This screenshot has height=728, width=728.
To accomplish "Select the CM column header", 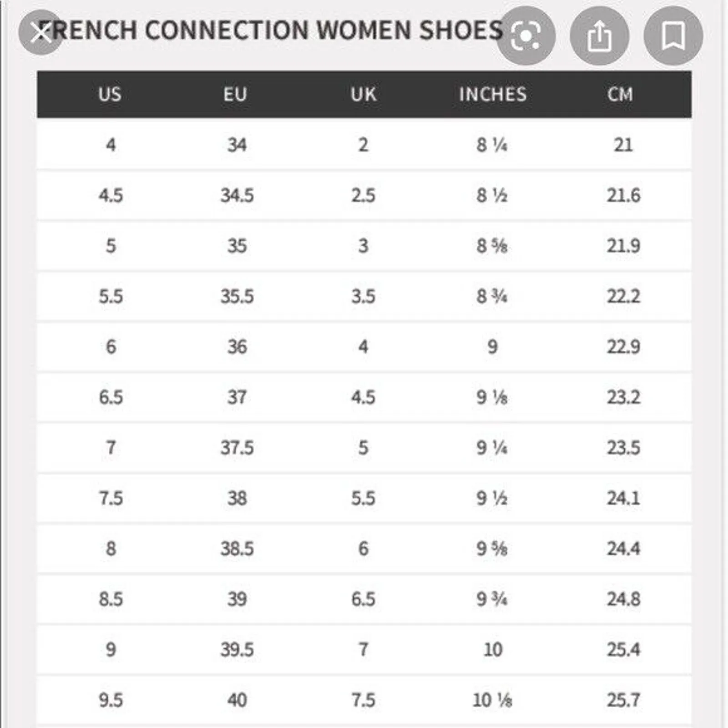I will pos(620,95).
